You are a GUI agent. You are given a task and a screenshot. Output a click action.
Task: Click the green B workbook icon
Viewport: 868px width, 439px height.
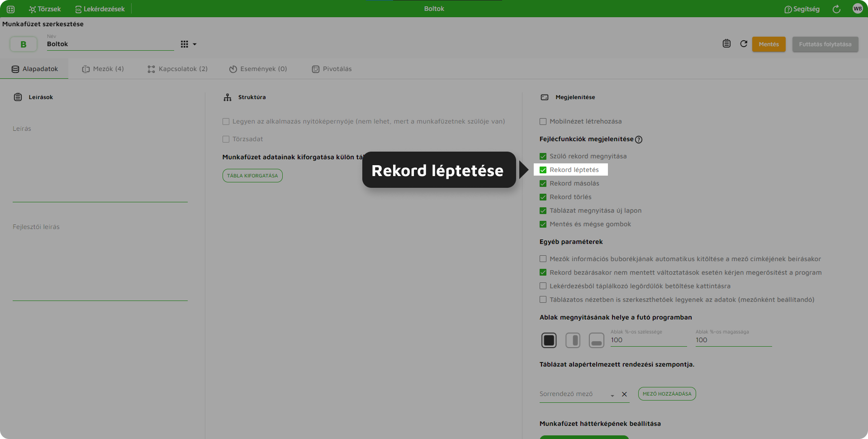click(24, 44)
